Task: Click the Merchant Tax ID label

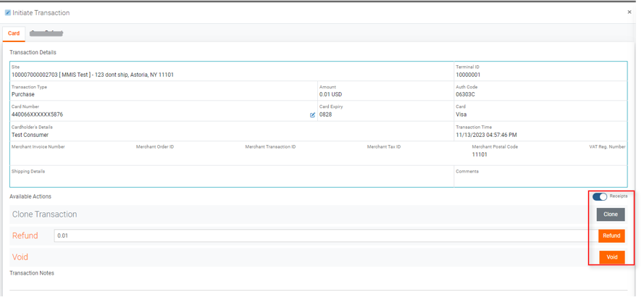Action: click(x=384, y=146)
